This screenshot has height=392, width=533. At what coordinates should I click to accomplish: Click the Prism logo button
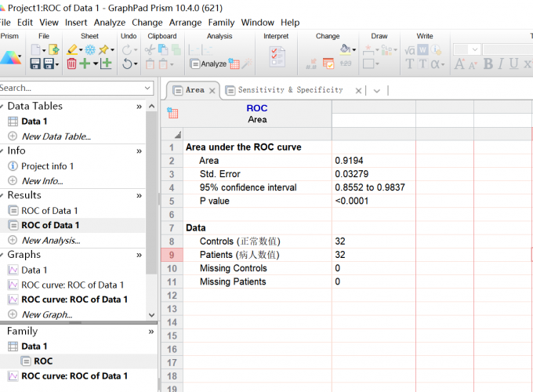[10, 57]
